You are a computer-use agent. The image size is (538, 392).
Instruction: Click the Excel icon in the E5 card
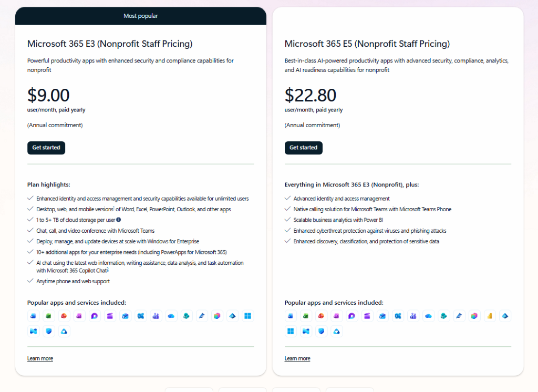coord(306,316)
